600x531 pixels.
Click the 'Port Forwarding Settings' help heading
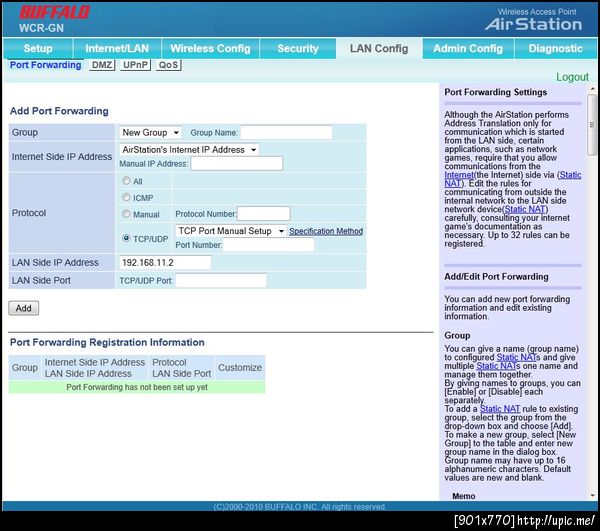[x=496, y=92]
